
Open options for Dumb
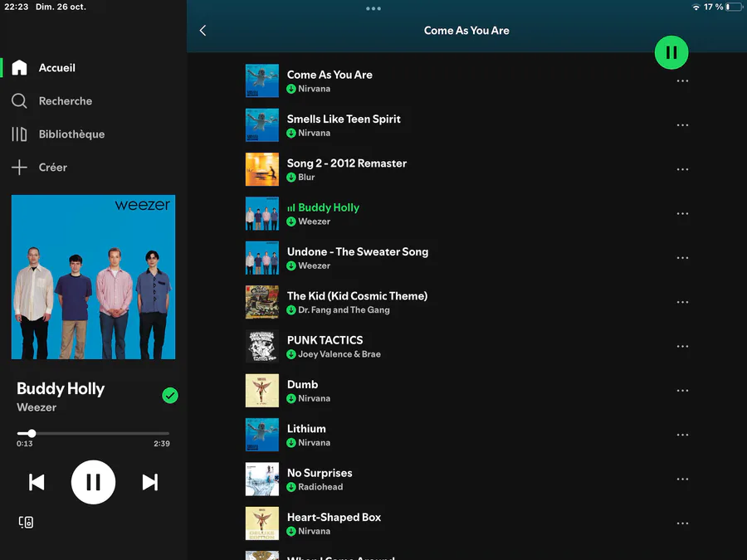(x=682, y=391)
